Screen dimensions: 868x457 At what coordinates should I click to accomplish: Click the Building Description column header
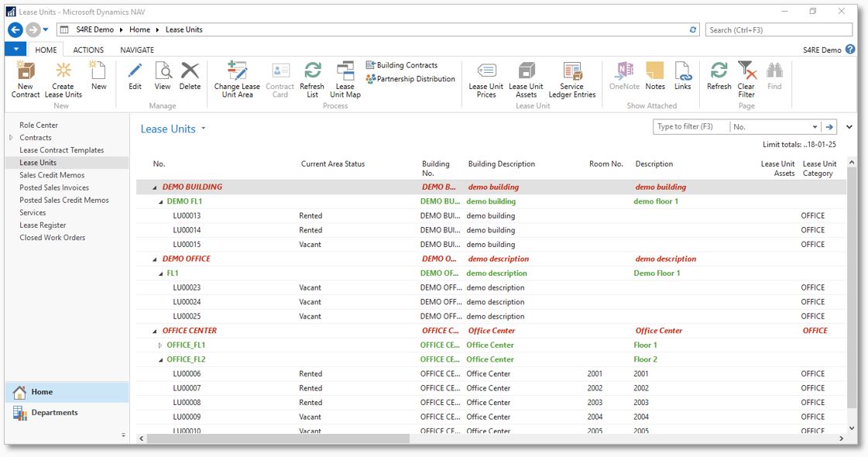[x=502, y=164]
